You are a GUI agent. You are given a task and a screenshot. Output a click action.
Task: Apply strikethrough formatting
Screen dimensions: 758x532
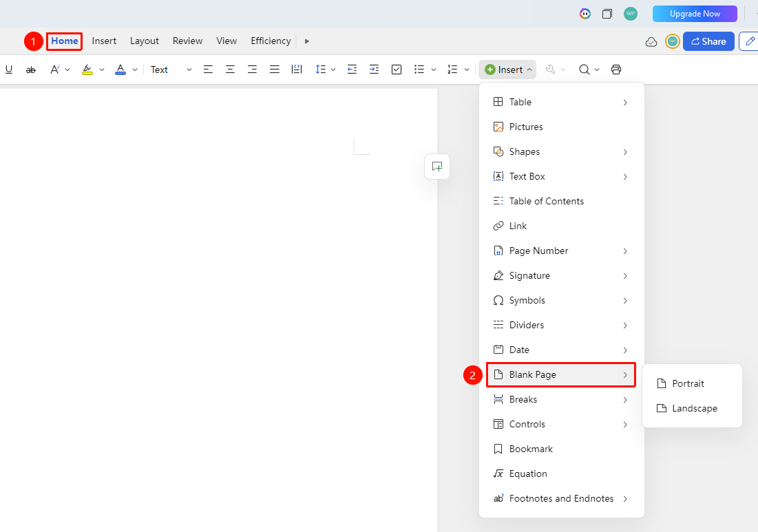(x=31, y=70)
